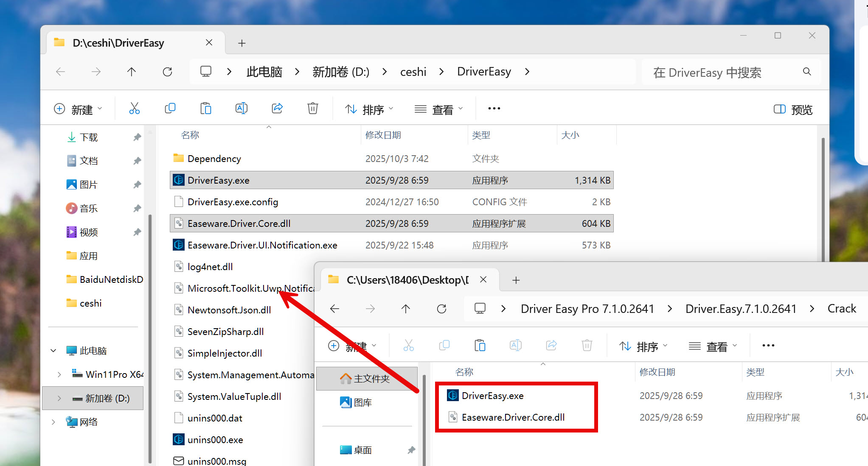The image size is (868, 466).
Task: Click the Rename icon in DriverEasy window toolbar
Action: click(241, 109)
